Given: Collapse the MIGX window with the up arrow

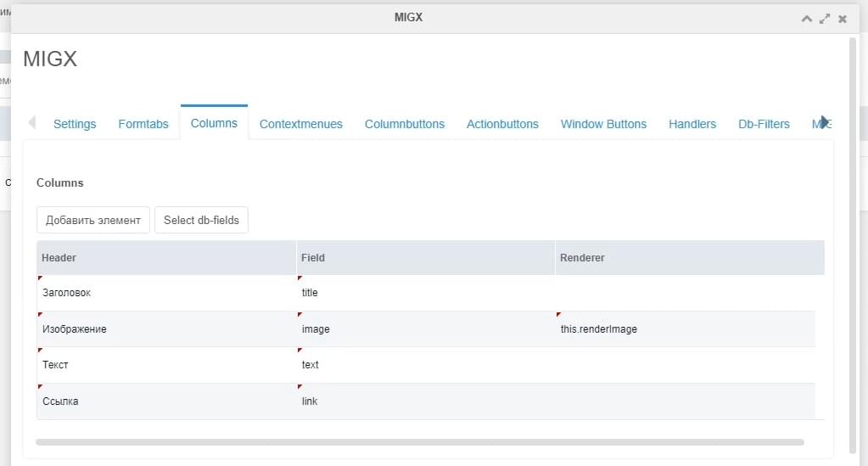Looking at the screenshot, I should point(807,19).
